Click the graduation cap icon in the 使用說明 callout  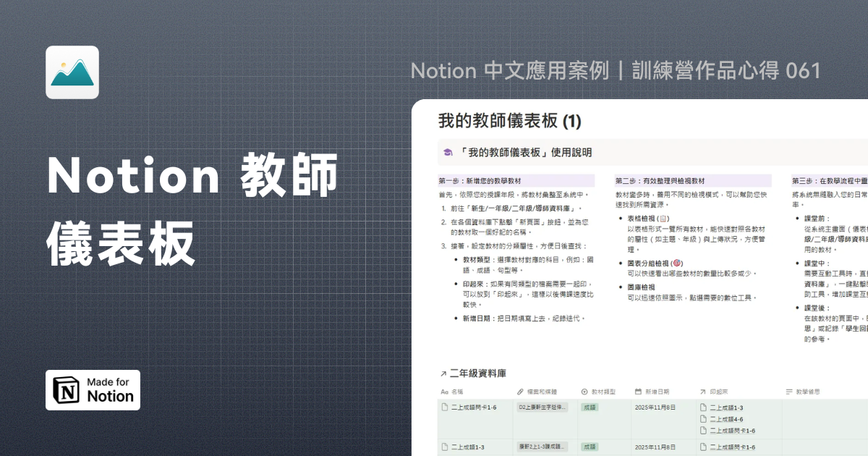tap(448, 152)
